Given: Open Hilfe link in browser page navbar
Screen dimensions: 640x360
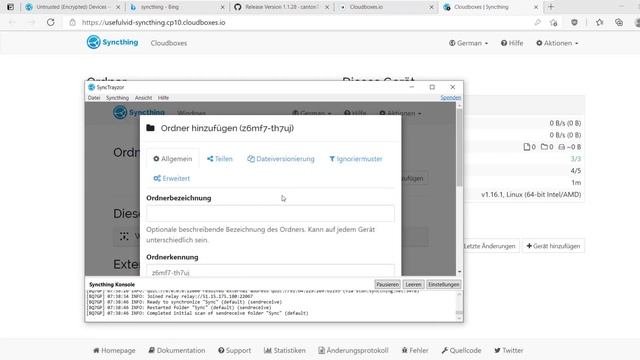Looking at the screenshot, I should (512, 43).
